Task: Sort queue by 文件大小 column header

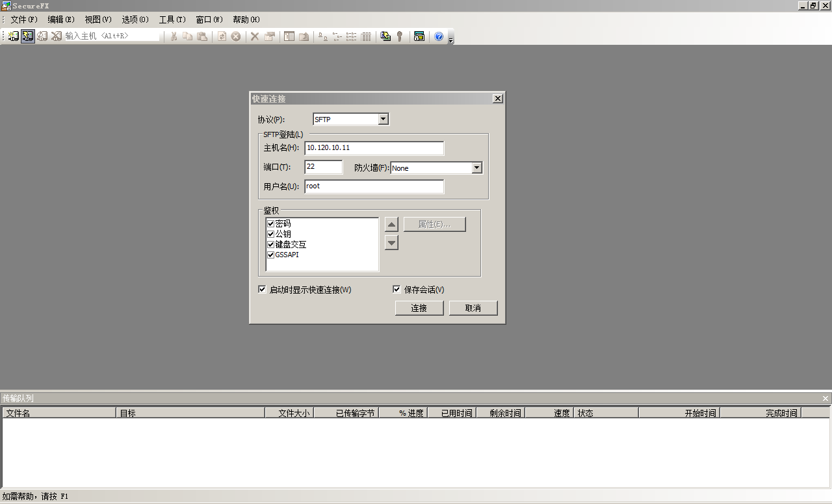Action: 289,413
